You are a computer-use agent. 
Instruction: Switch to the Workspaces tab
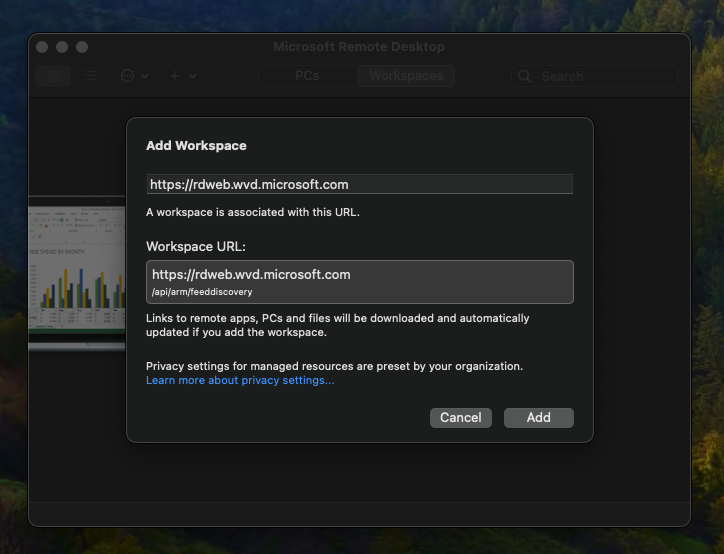[406, 76]
